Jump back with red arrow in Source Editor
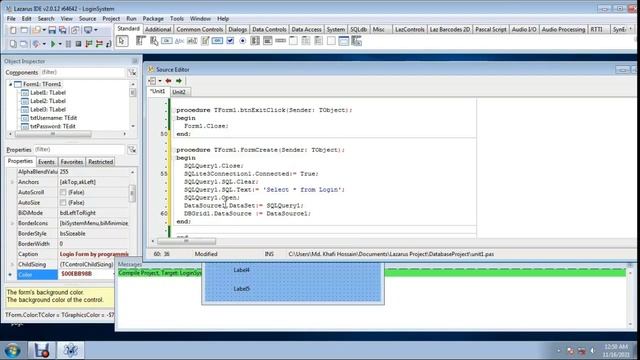Viewport: 640px width, 360px height. pos(168,81)
